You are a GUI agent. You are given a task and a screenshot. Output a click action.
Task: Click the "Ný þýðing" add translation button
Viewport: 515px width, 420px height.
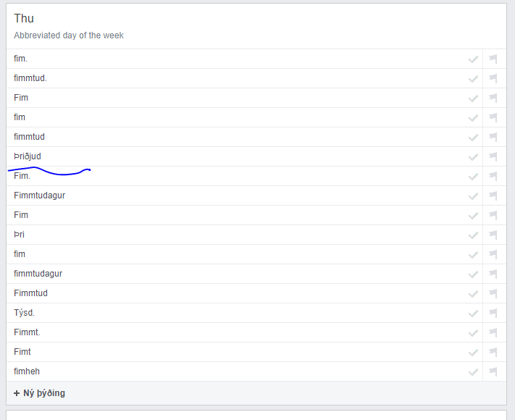pos(39,393)
